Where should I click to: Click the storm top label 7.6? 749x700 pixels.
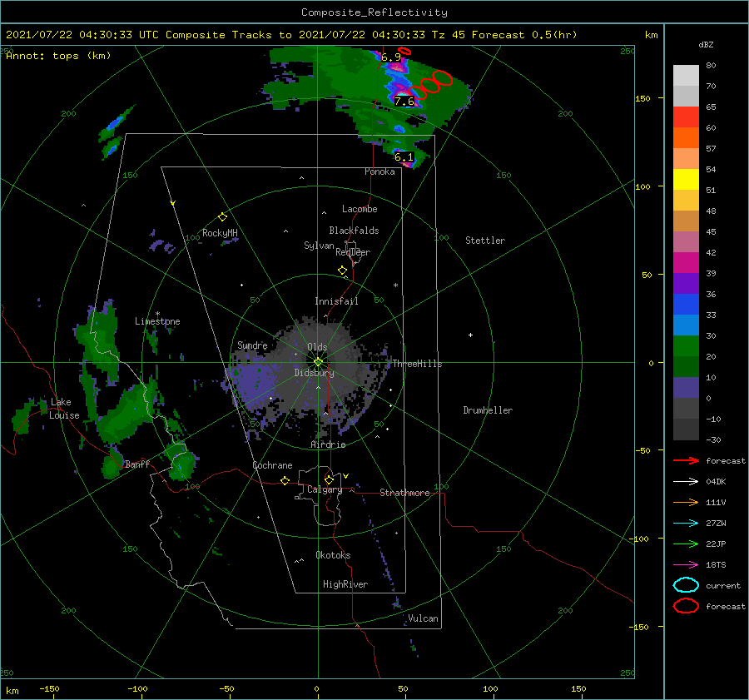pyautogui.click(x=404, y=102)
